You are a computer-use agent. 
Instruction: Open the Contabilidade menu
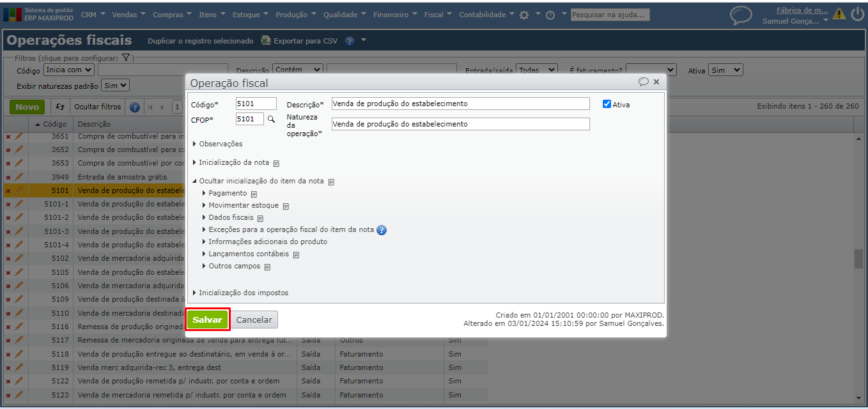(x=487, y=15)
